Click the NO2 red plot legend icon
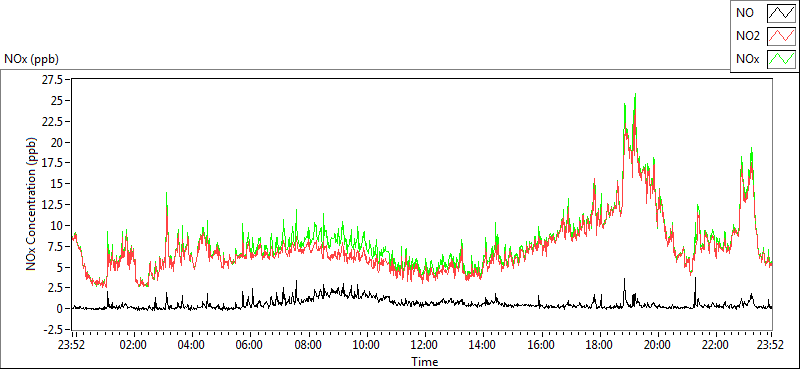The width and height of the screenshot is (800, 369). click(781, 36)
